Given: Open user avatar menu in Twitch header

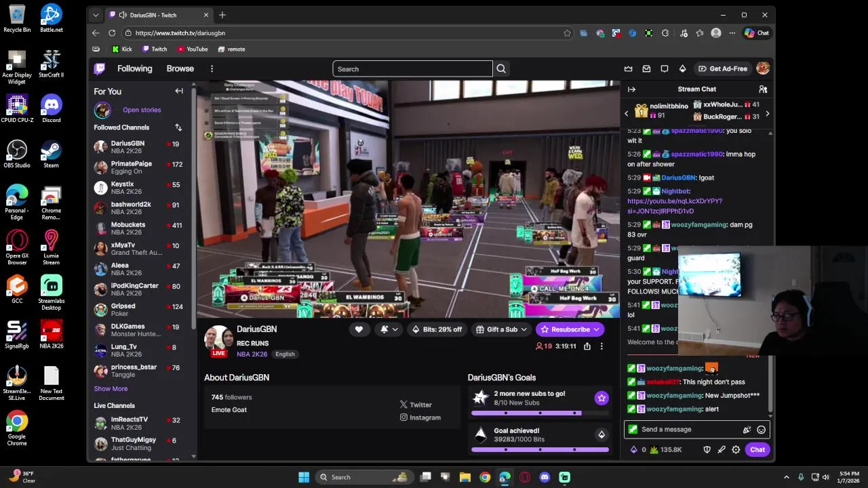Looking at the screenshot, I should (763, 68).
